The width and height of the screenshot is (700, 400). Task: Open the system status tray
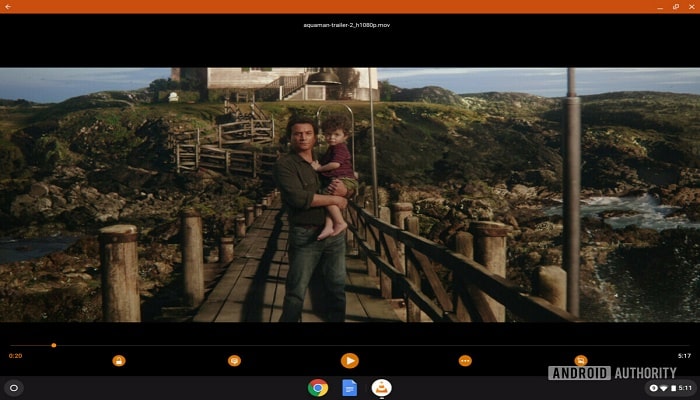click(671, 388)
